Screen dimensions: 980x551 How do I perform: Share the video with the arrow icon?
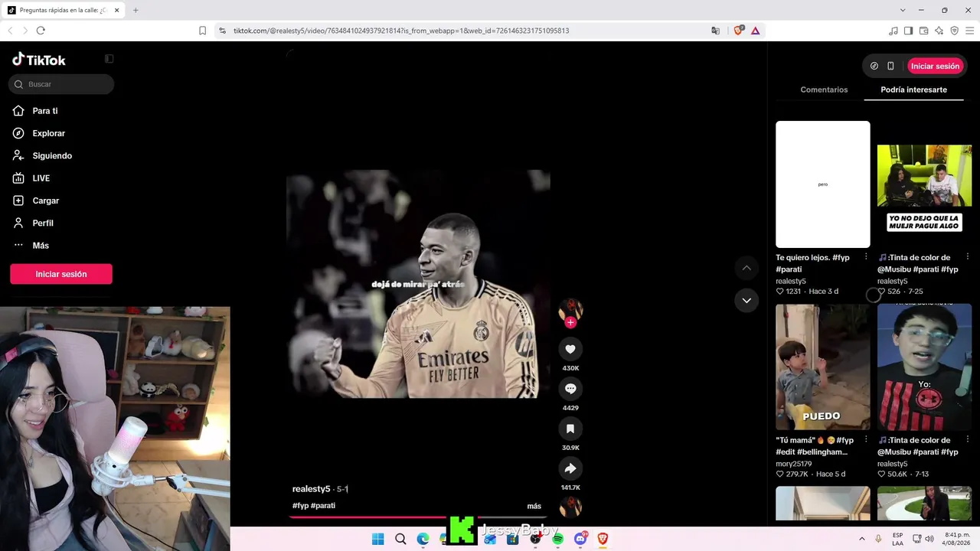tap(570, 468)
